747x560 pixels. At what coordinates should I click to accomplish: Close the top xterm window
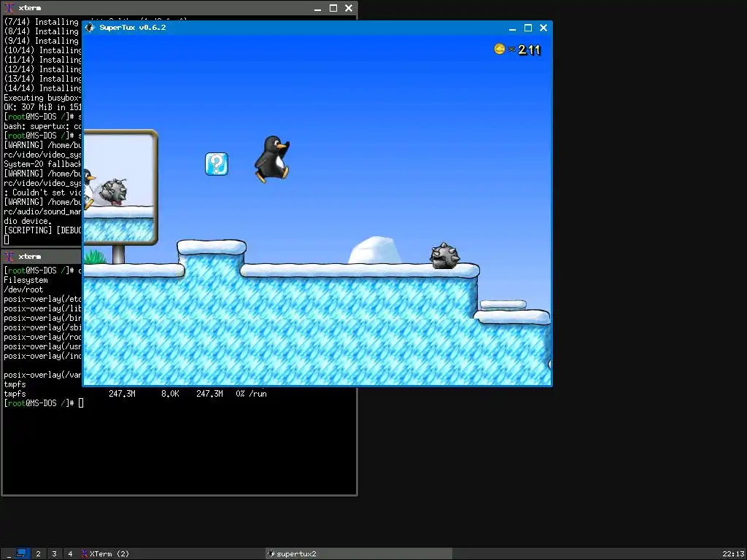(349, 8)
